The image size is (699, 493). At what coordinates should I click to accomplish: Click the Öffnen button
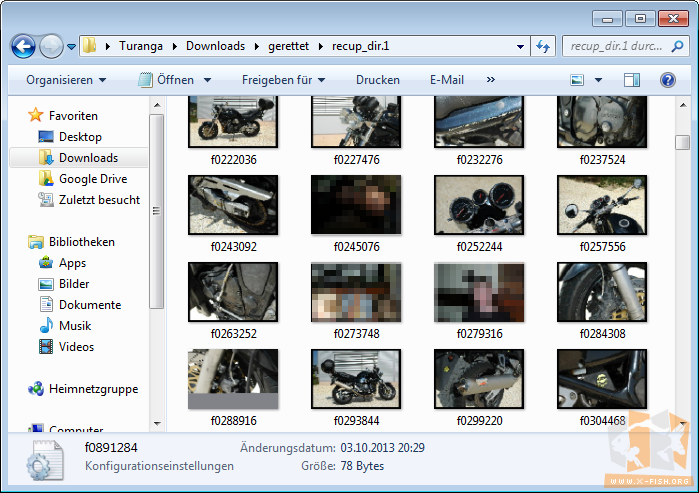pos(166,80)
